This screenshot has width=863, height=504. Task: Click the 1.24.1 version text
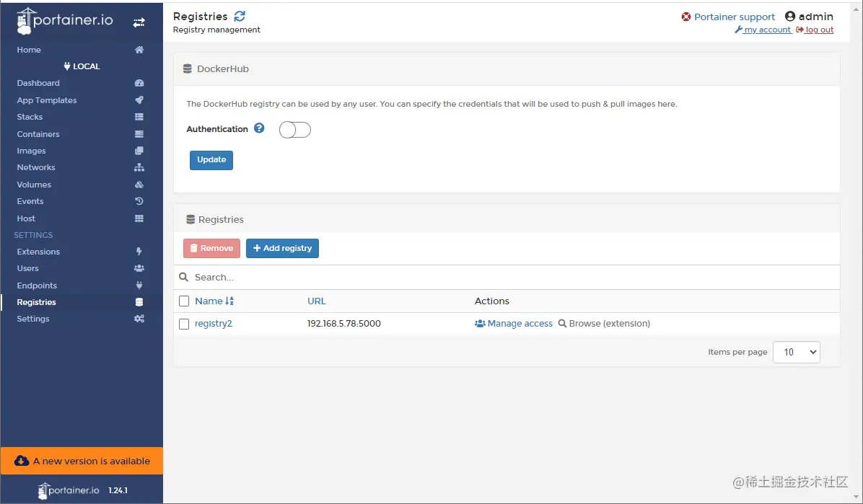[118, 490]
